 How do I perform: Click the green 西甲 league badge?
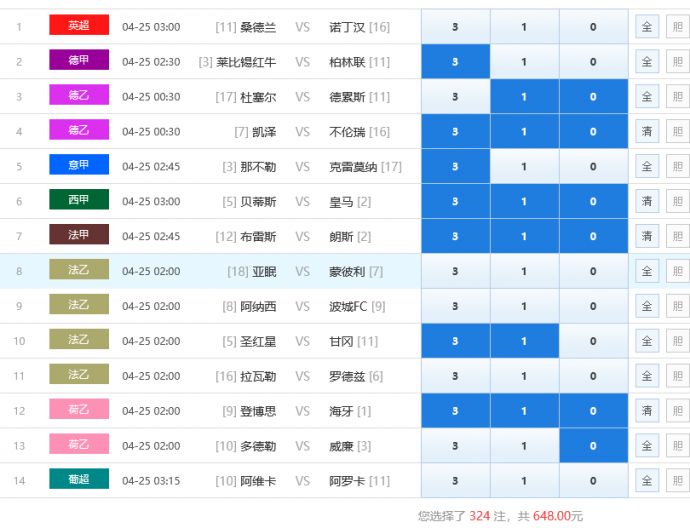click(x=79, y=201)
